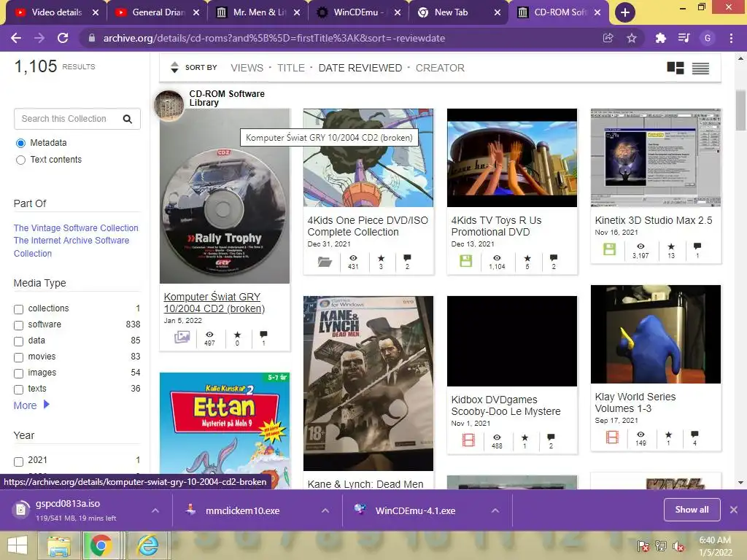Screen dimensions: 747x560
Task: Click the volume icon in system tray
Action: (x=679, y=546)
